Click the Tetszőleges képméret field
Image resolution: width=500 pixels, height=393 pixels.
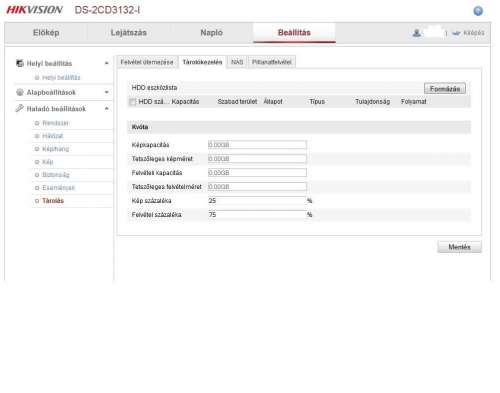click(257, 159)
